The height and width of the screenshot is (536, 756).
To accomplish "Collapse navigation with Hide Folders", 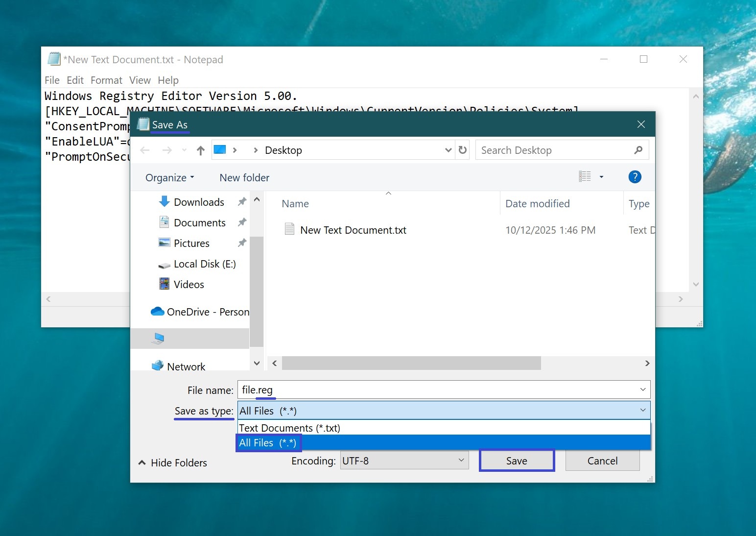I will pyautogui.click(x=173, y=463).
